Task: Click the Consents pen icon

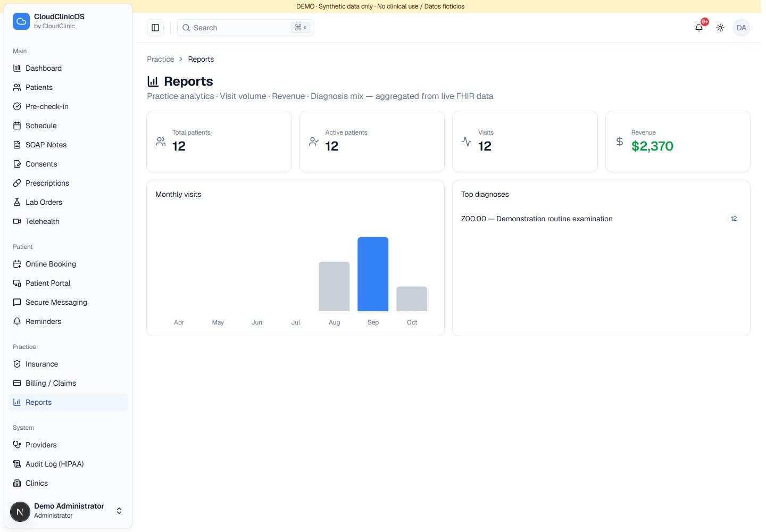Action: (17, 164)
